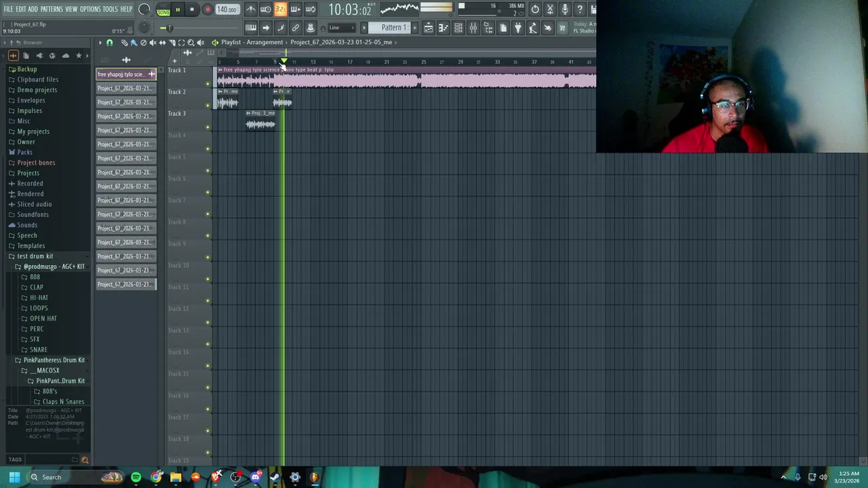Mute Track 3 green light
Viewport: 868px width, 488px height.
pos(208,127)
